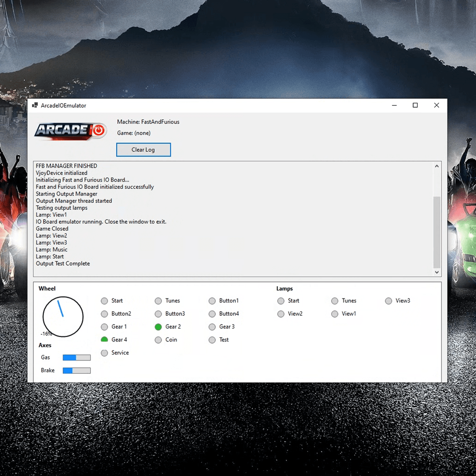
Task: Maximize the ArcadeIOEmulator window
Action: coord(415,105)
